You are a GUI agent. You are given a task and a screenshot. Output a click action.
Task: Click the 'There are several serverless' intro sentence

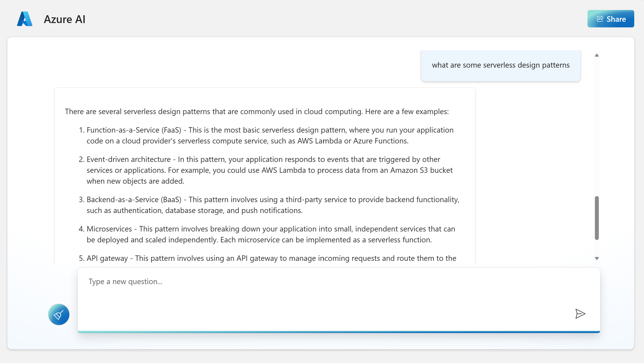[x=257, y=111]
